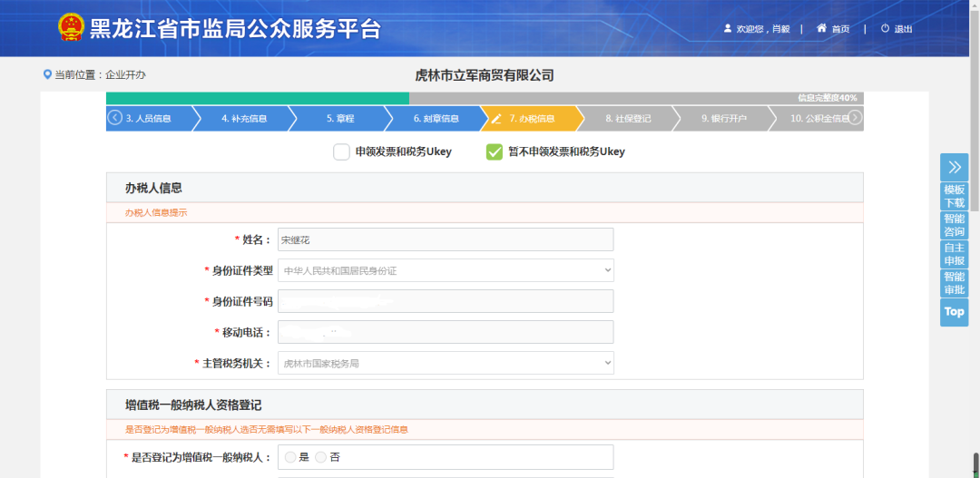Open 模板下载 sidebar button

point(954,196)
